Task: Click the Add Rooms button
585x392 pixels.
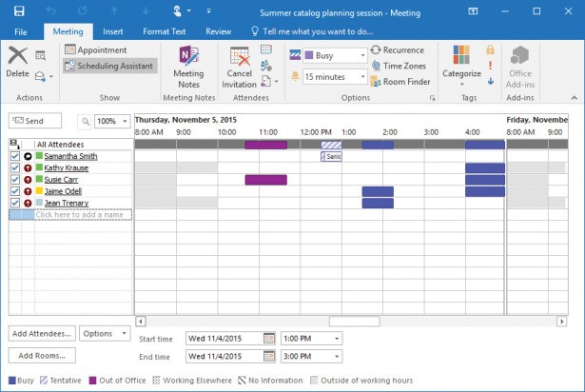Action: coord(42,355)
